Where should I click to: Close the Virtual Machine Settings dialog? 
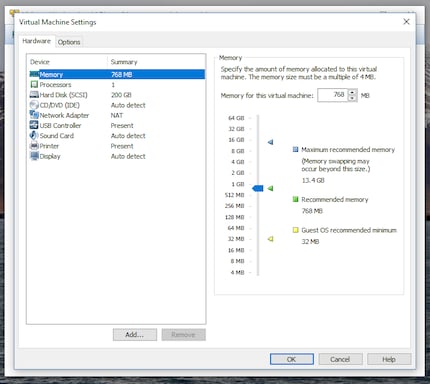[406, 22]
